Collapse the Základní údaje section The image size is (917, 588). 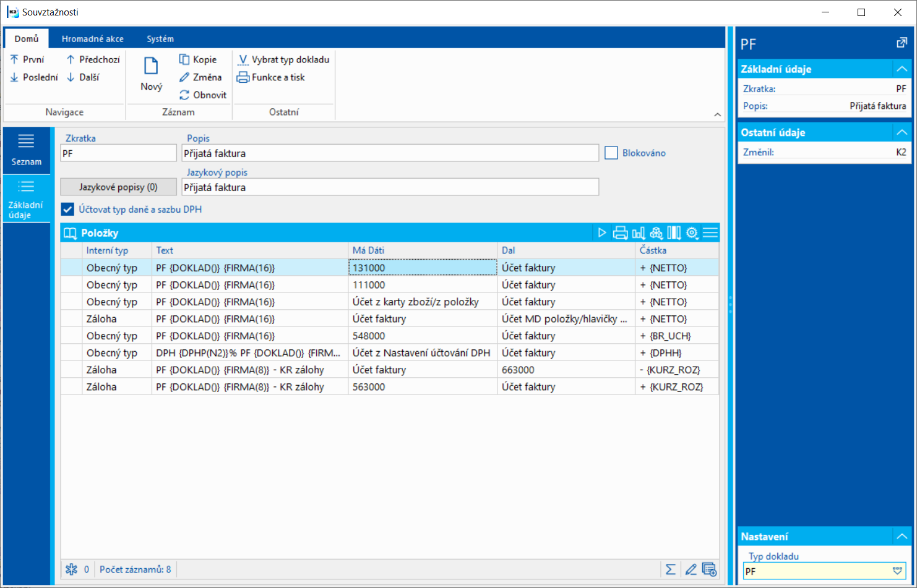[902, 69]
